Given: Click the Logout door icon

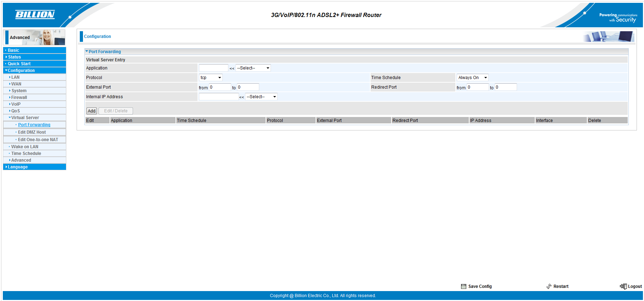Looking at the screenshot, I should click(623, 286).
